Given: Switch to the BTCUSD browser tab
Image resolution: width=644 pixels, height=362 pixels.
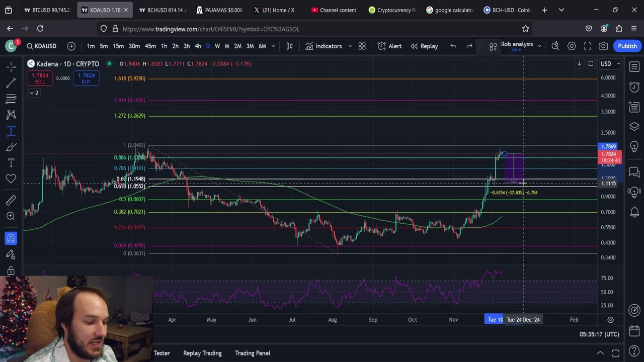Looking at the screenshot, I should pos(48,10).
